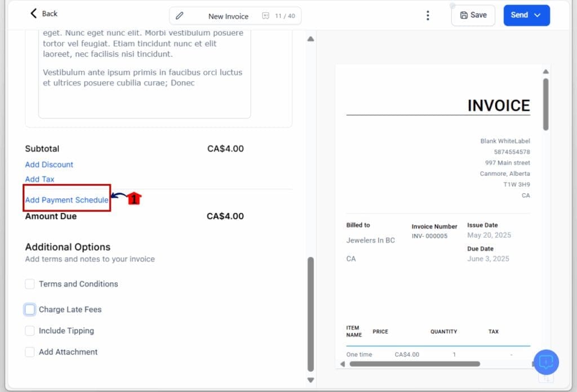The height and width of the screenshot is (392, 577).
Task: Click the preview horizontal scroll left arrow
Action: 343,364
